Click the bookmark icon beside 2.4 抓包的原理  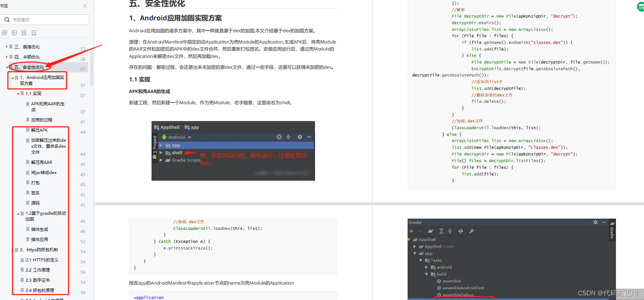[x=22, y=290]
